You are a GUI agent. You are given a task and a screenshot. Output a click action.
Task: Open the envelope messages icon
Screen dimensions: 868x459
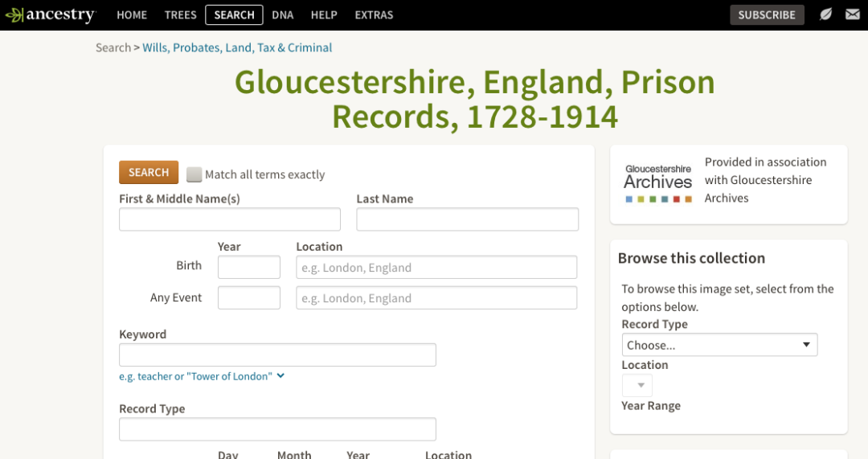pyautogui.click(x=852, y=14)
